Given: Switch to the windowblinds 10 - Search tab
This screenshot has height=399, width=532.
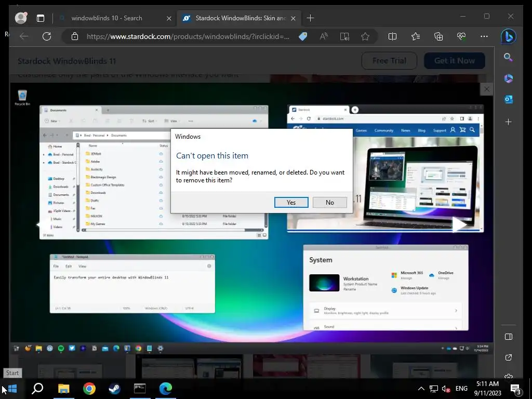Looking at the screenshot, I should coord(107,18).
